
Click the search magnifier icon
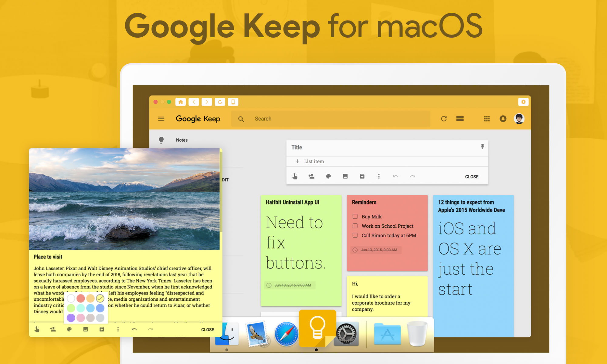[x=241, y=119]
